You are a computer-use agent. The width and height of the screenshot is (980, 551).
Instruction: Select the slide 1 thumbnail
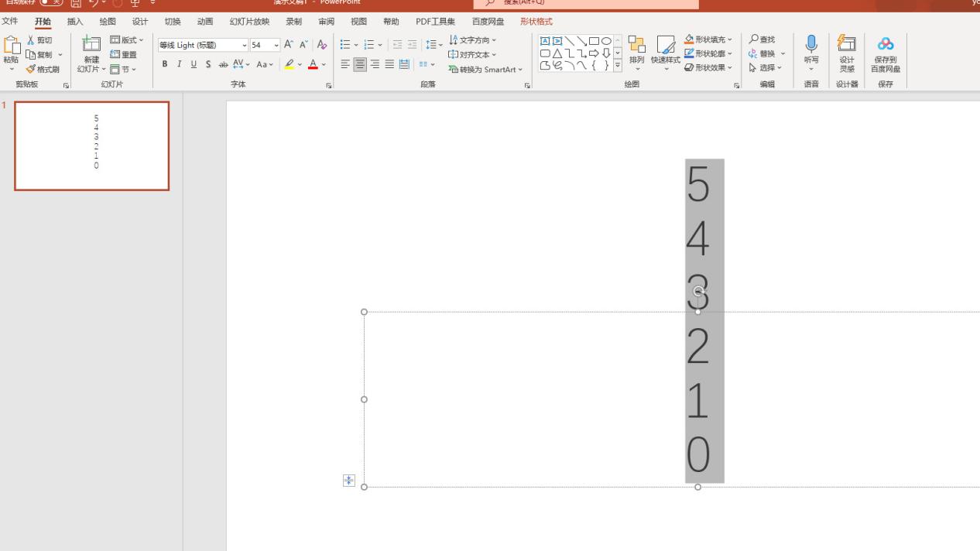point(92,145)
